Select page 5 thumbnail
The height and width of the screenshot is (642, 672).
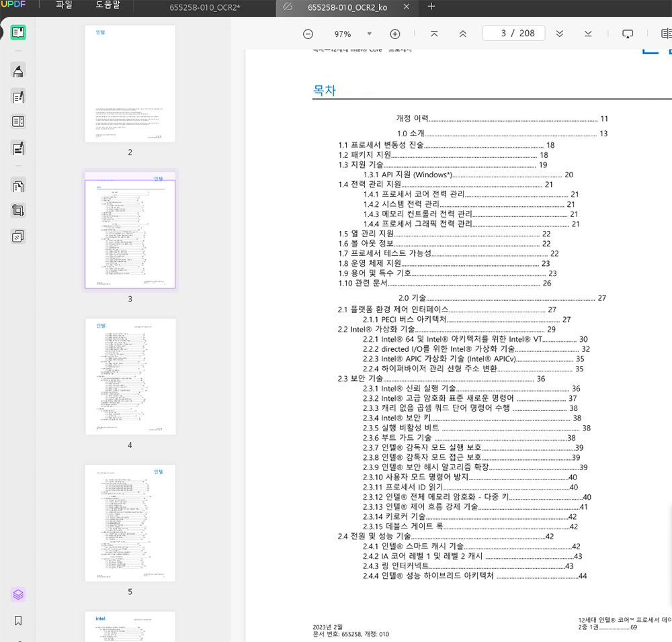[x=130, y=523]
